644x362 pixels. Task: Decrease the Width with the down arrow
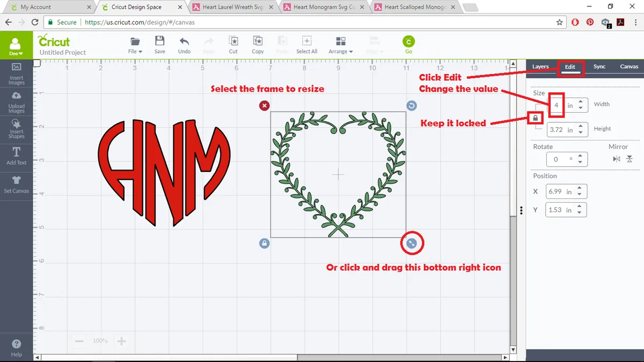(581, 109)
